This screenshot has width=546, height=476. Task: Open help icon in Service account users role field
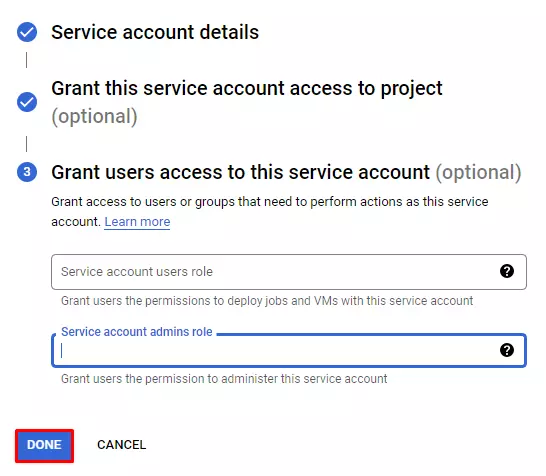point(507,271)
